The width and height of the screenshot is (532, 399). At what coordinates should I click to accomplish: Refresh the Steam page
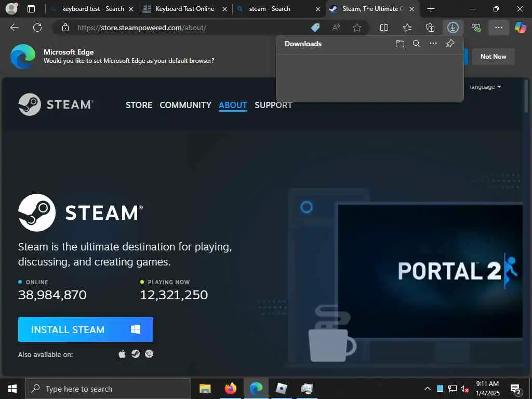[37, 28]
